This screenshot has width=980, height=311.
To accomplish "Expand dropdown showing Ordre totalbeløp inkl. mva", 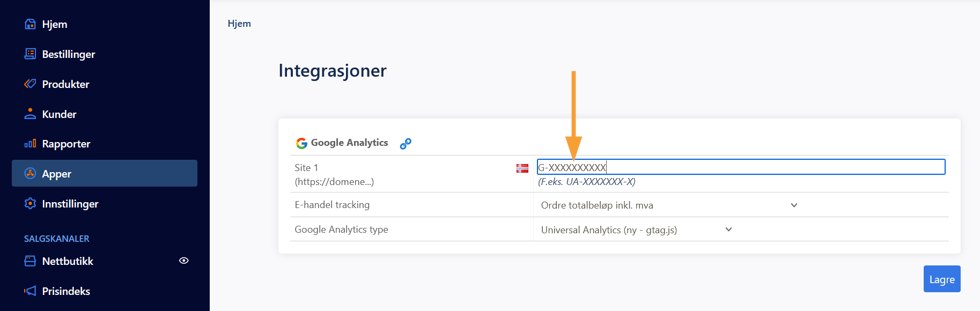I will 794,205.
